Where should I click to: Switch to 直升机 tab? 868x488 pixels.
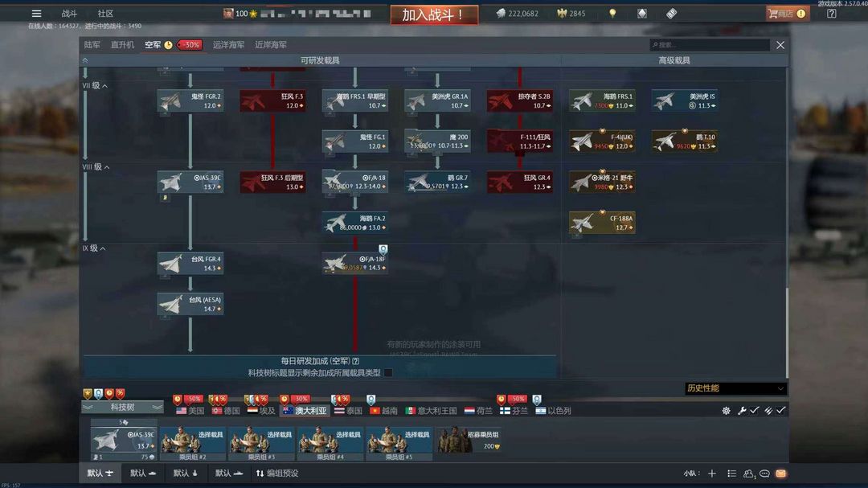[122, 45]
